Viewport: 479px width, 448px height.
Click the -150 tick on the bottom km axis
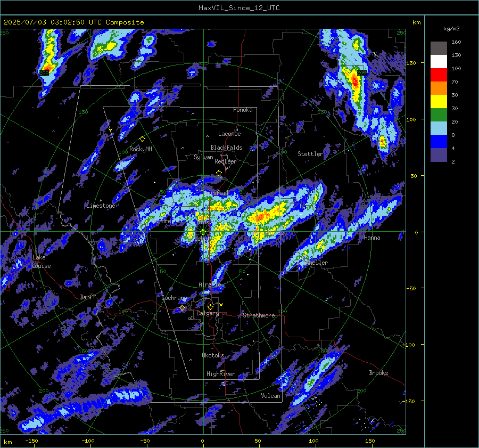tap(31, 441)
